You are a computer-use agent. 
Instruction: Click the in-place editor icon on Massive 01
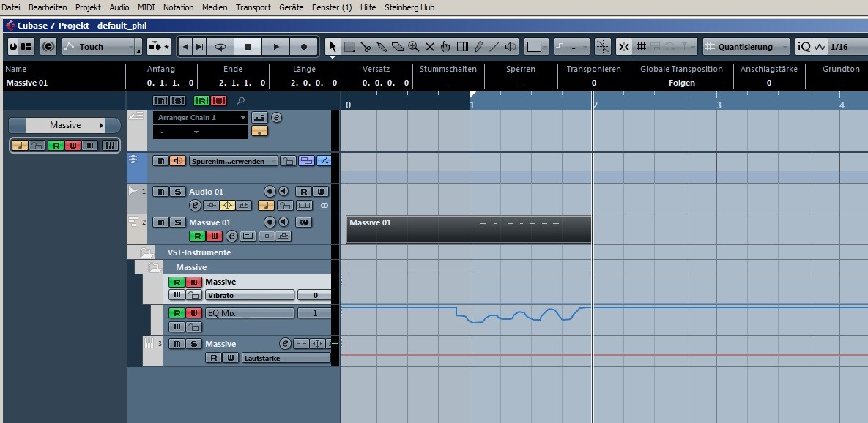pos(248,236)
